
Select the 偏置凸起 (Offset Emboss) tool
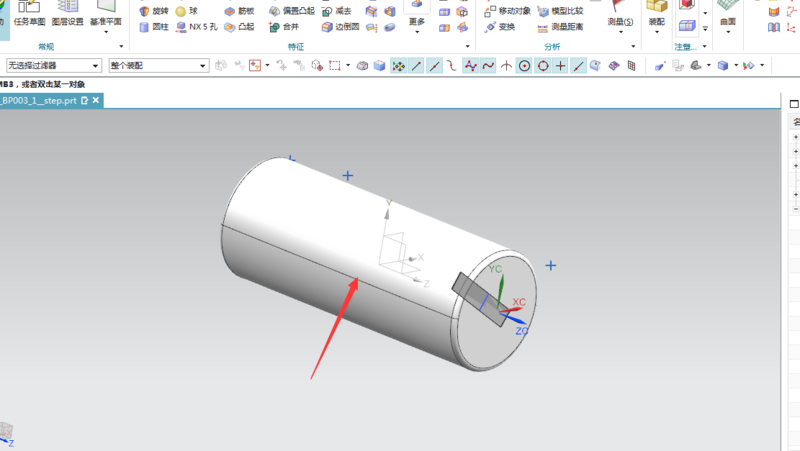click(292, 11)
